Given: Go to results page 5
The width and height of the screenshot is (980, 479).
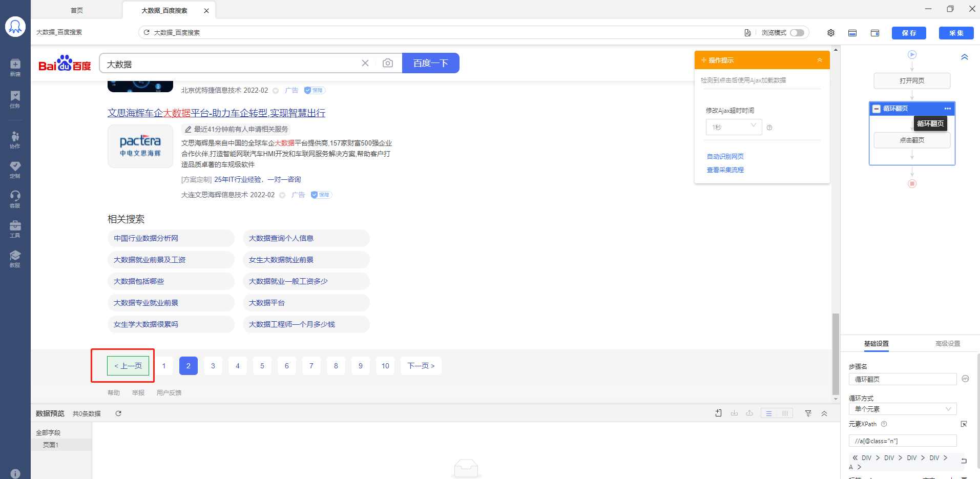Looking at the screenshot, I should click(262, 366).
